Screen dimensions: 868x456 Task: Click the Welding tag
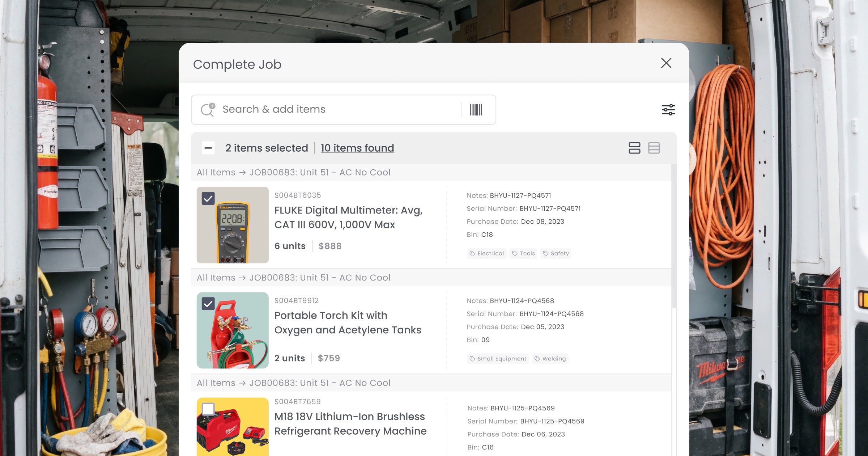(550, 359)
